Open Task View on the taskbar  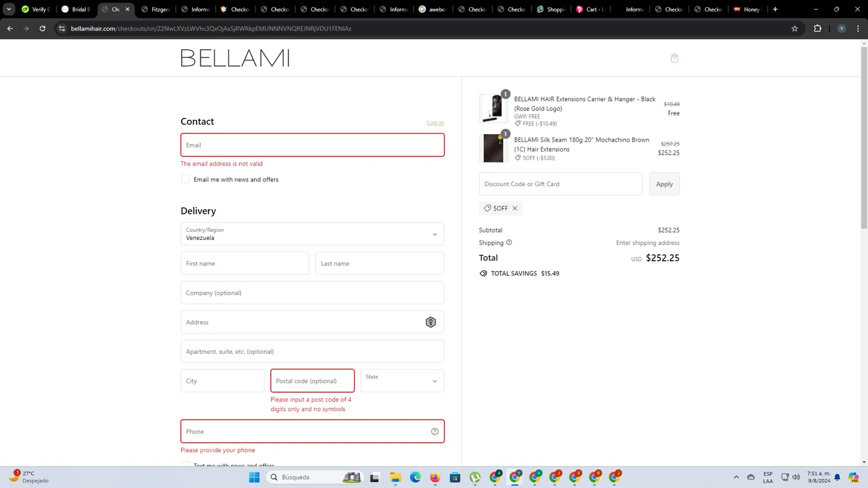374,477
